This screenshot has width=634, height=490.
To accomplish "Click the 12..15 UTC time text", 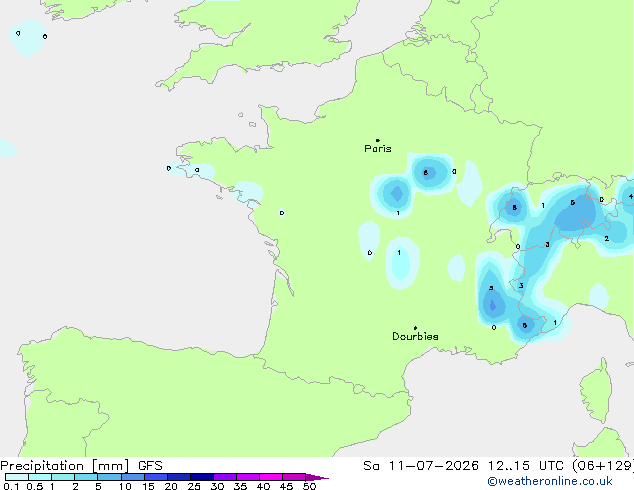I will pyautogui.click(x=525, y=466).
